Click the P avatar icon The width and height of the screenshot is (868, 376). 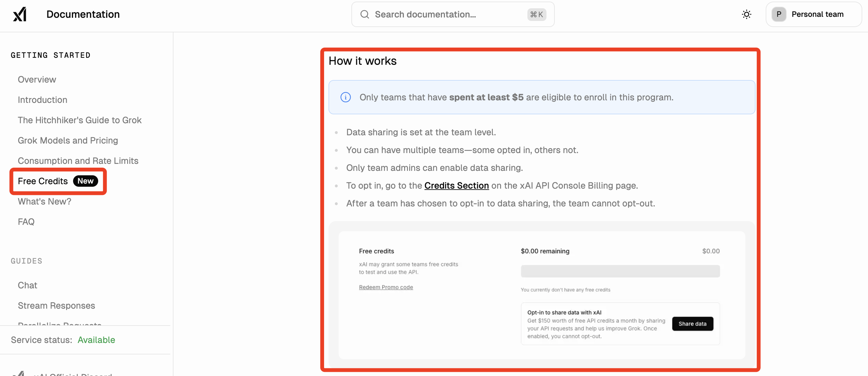(779, 14)
